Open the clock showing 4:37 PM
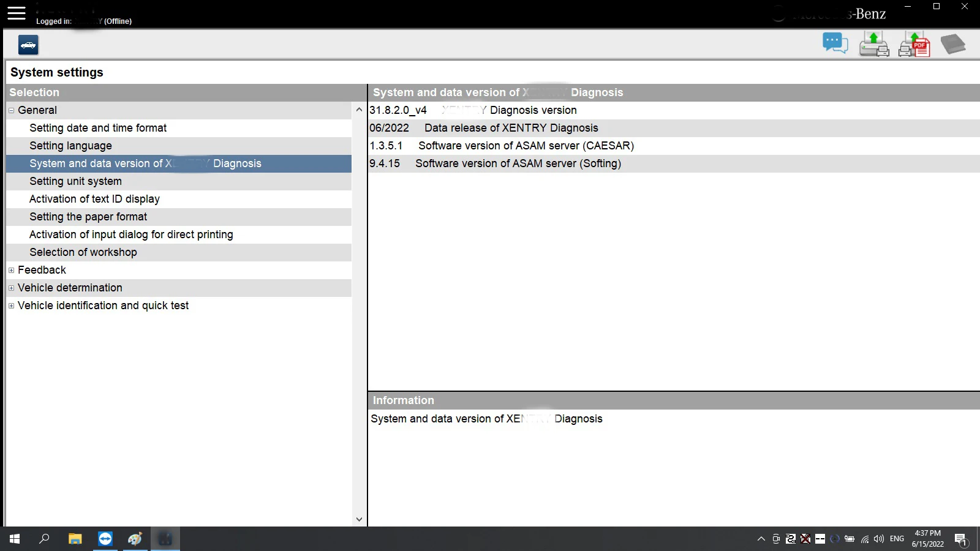980x551 pixels. tap(927, 539)
